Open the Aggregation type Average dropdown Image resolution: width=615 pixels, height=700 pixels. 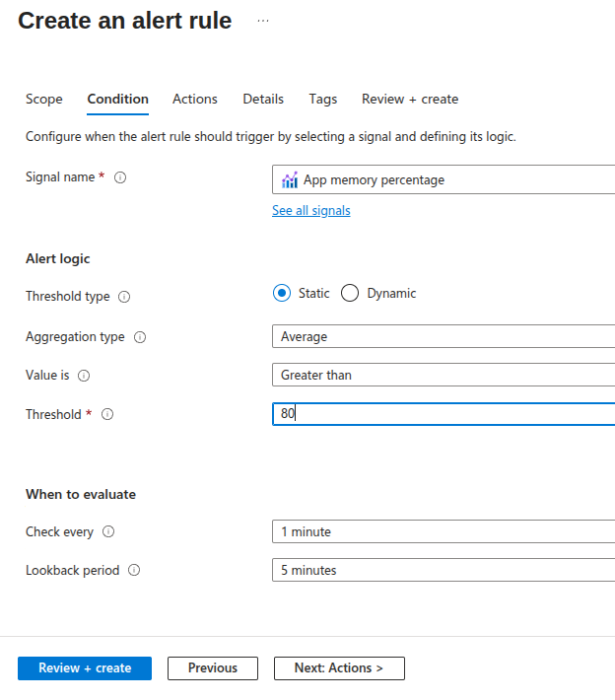[444, 336]
